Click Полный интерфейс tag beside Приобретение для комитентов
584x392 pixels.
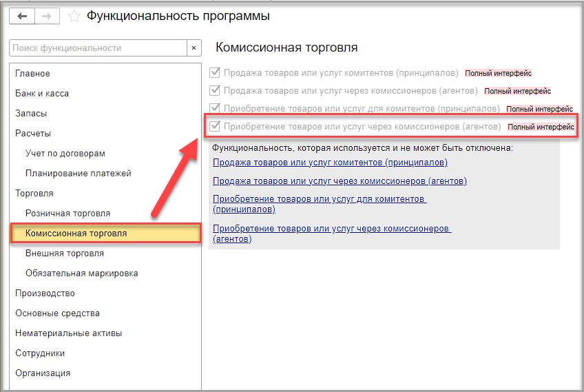click(539, 109)
